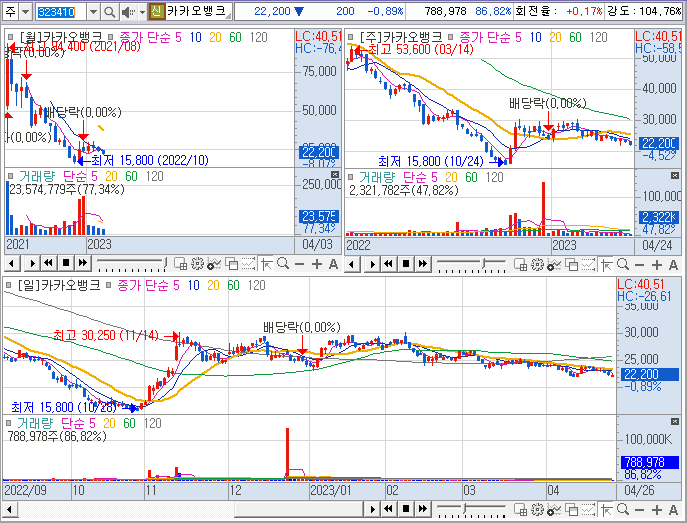This screenshot has height=523, width=687.
Task: Step forward one bar in daily chart
Action: click(372, 509)
